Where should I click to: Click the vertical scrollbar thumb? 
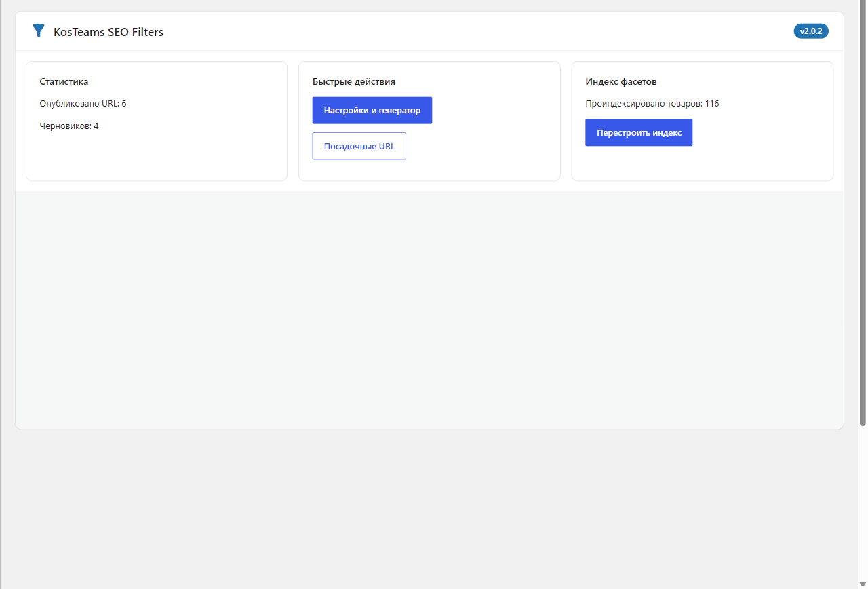(x=863, y=214)
